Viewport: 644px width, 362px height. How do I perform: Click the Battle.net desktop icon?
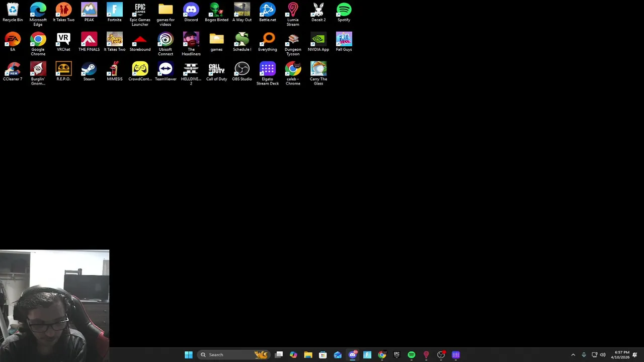tap(267, 13)
